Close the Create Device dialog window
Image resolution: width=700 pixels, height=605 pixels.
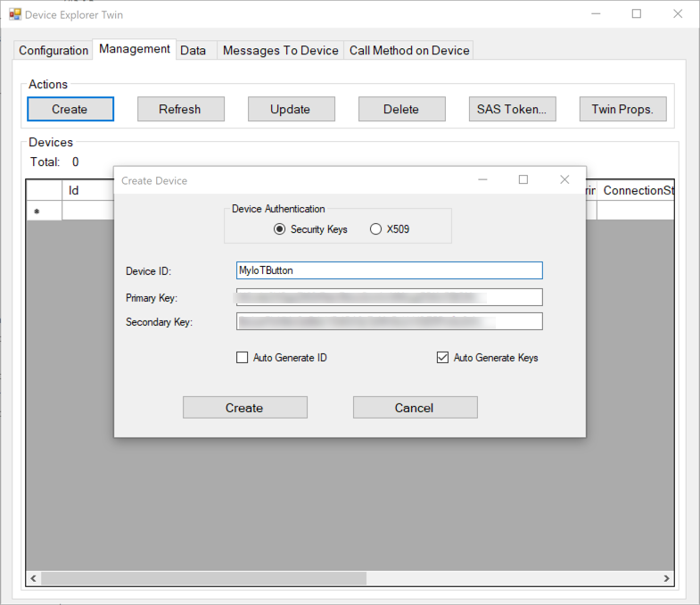click(x=564, y=180)
